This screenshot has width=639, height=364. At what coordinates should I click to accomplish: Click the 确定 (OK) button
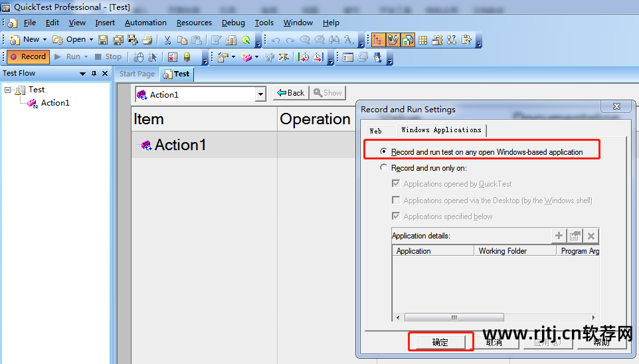[x=440, y=342]
